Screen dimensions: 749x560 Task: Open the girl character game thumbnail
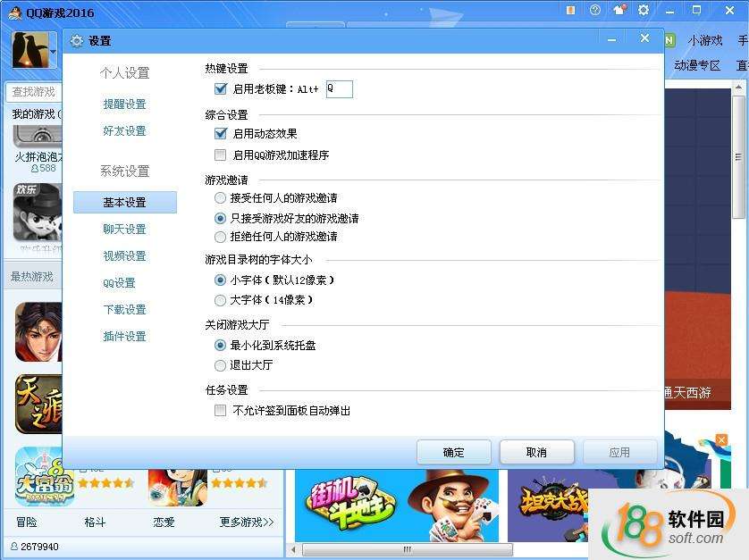[177, 488]
